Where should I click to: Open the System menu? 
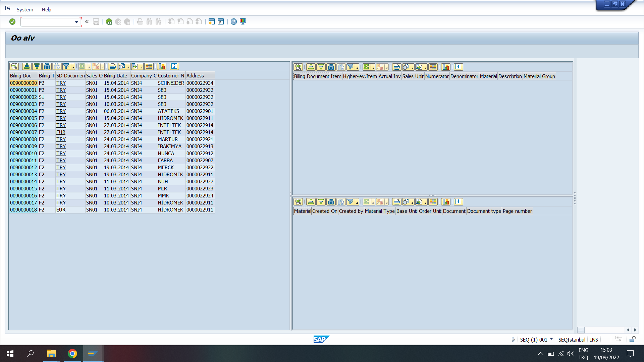point(25,10)
